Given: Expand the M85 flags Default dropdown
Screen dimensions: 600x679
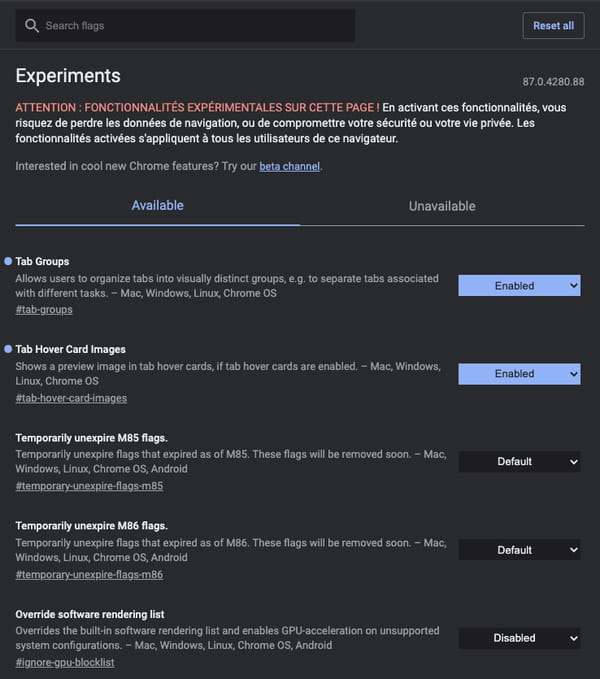Looking at the screenshot, I should pyautogui.click(x=519, y=462).
